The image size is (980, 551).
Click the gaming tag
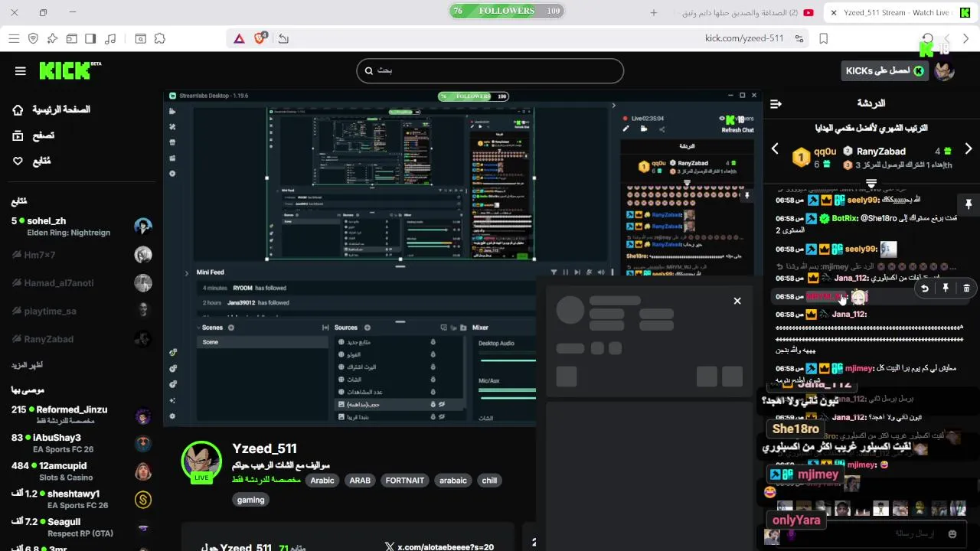tap(250, 500)
